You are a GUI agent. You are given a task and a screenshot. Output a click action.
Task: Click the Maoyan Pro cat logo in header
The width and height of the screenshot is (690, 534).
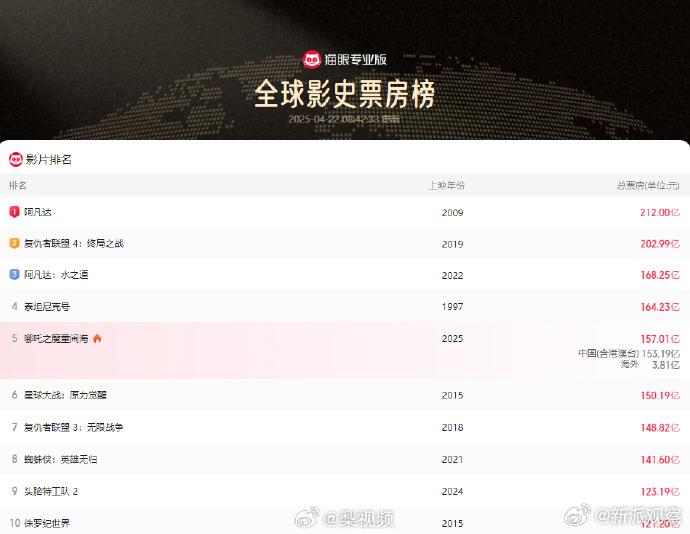click(312, 59)
